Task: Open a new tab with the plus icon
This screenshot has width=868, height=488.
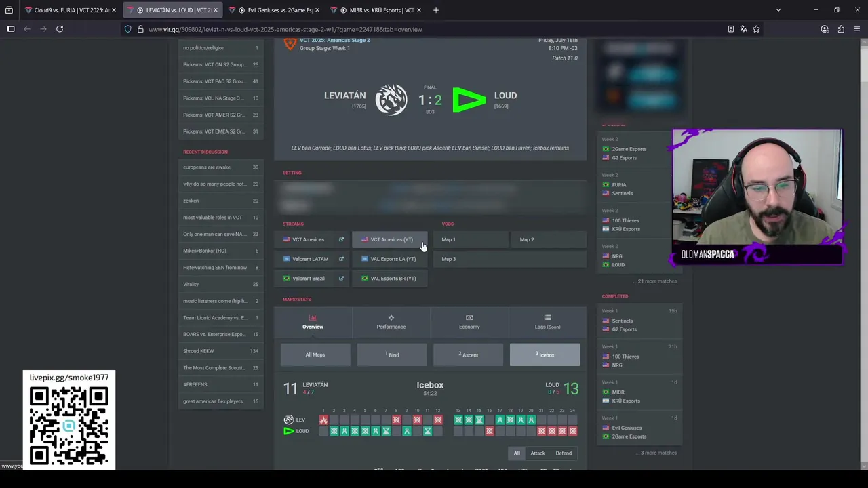Action: point(436,10)
